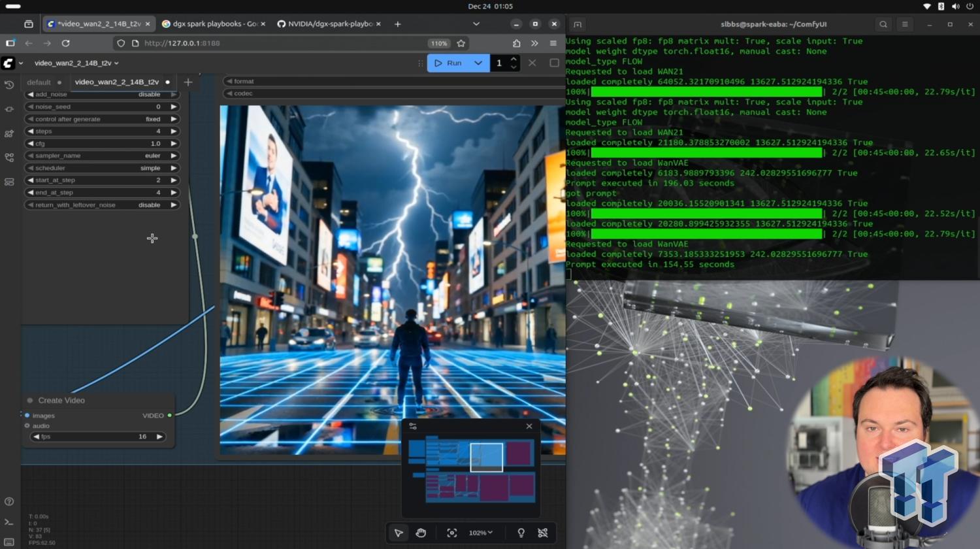Click the Run button
980x549 pixels.
[448, 63]
